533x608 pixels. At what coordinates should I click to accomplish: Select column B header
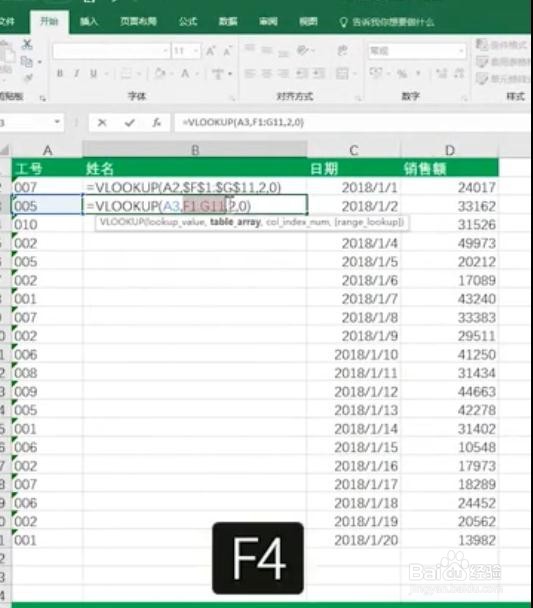(x=195, y=150)
